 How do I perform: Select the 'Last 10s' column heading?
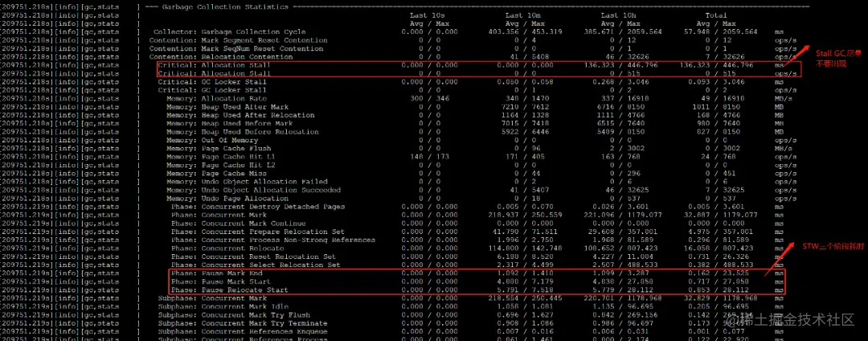point(428,15)
